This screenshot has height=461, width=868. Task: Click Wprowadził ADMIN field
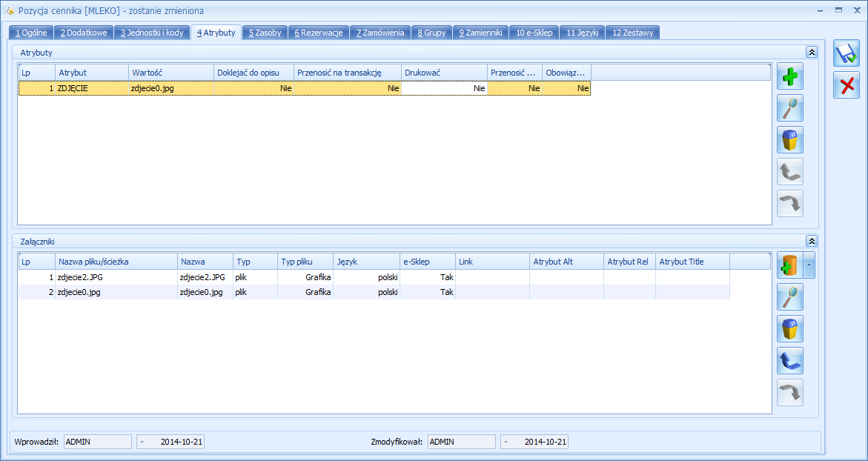coord(97,442)
